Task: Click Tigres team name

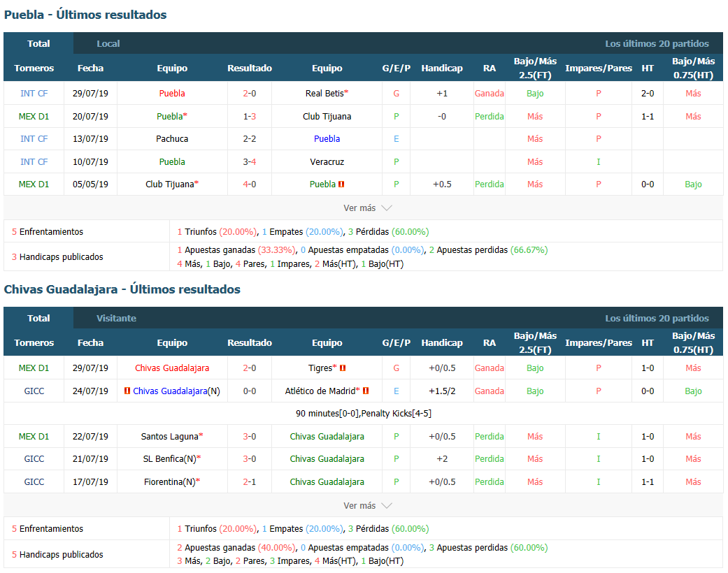Action: tap(320, 368)
